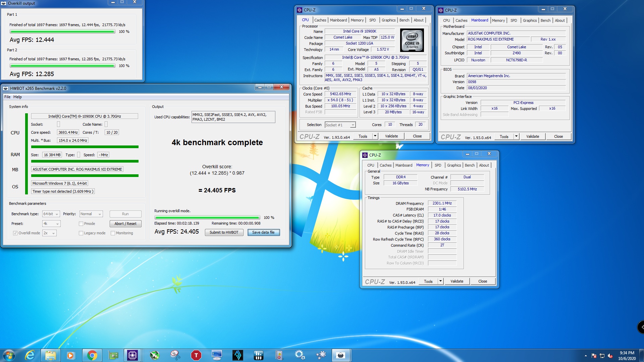Open the red stop-sign T taskbar icon
Viewport: 644px width, 362px height.
[x=196, y=355]
